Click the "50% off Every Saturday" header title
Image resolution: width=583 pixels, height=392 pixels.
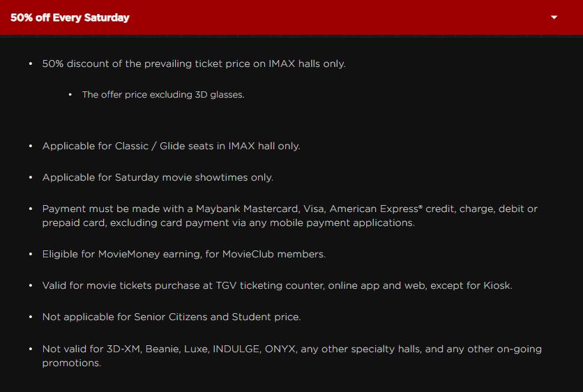[x=70, y=17]
